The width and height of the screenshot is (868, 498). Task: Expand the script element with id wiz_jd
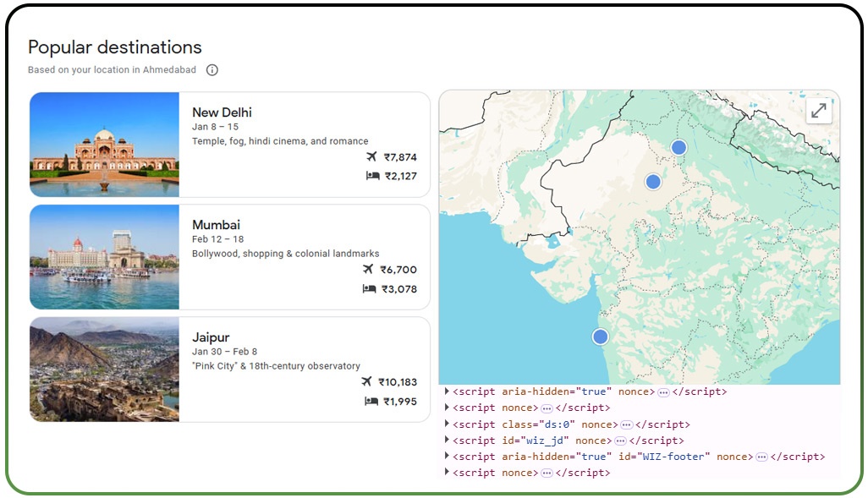(x=445, y=440)
